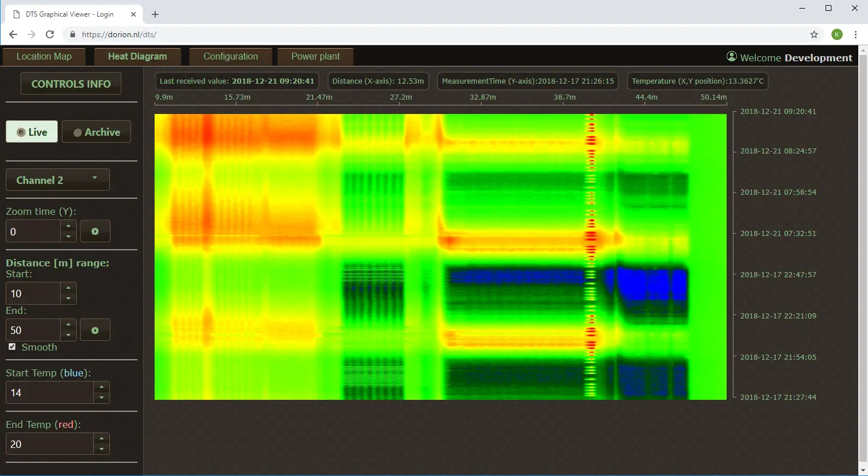Viewport: 868px width, 476px height.
Task: Open a new browser tab
Action: coord(155,14)
